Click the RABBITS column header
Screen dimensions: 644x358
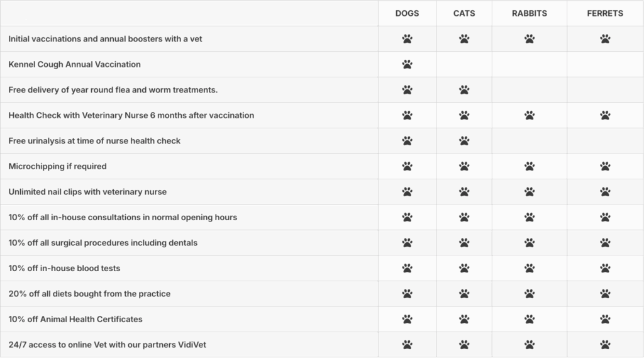[x=530, y=13]
